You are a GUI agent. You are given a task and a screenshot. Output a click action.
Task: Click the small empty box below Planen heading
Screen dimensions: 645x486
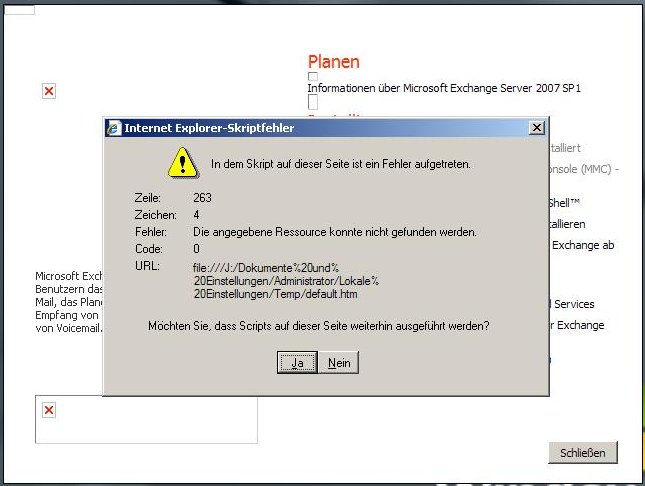313,77
